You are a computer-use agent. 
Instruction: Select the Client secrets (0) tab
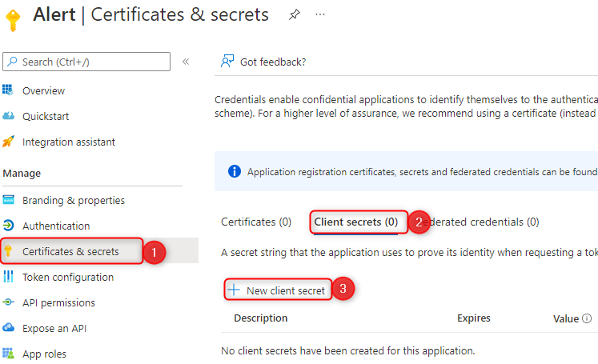click(x=355, y=222)
